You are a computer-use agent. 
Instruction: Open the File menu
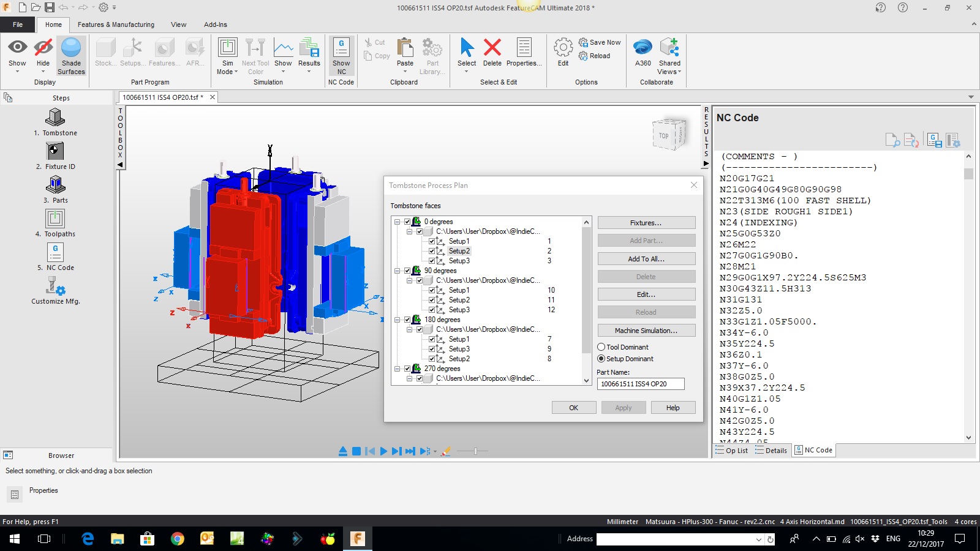point(18,24)
